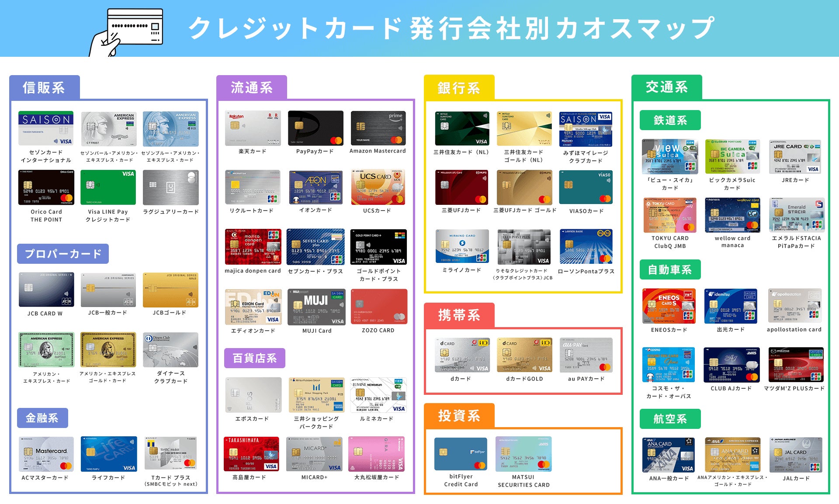Click the 銀行系 section label

(458, 87)
